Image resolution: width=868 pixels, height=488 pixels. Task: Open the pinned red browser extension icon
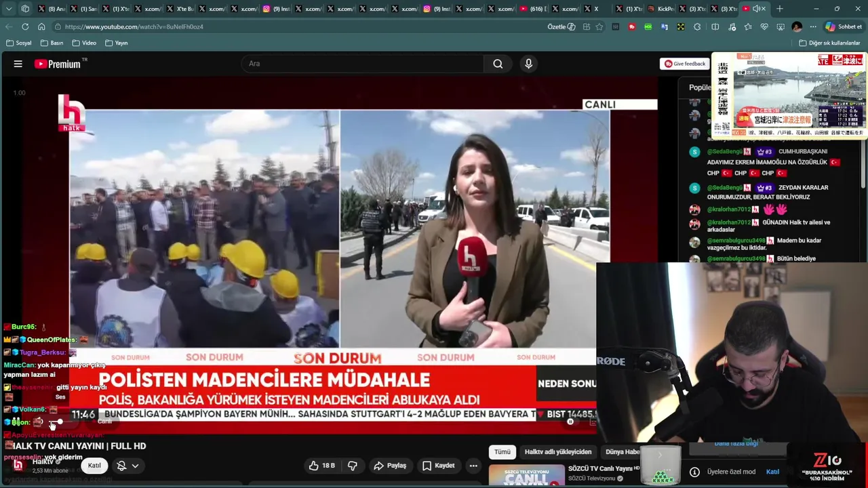click(632, 26)
